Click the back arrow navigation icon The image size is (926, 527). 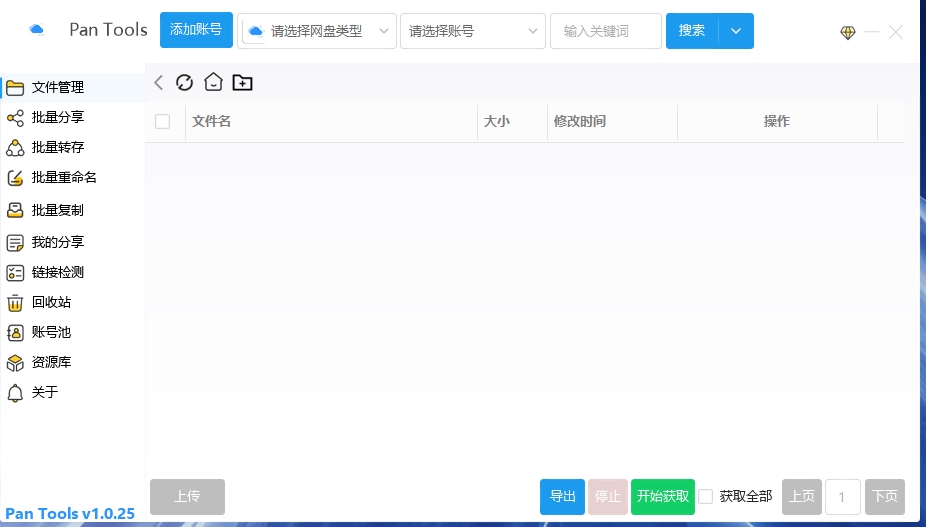point(158,83)
